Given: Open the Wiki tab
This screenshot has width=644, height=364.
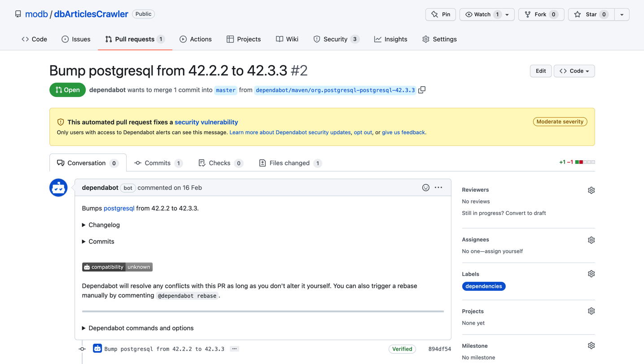Looking at the screenshot, I should tap(287, 39).
